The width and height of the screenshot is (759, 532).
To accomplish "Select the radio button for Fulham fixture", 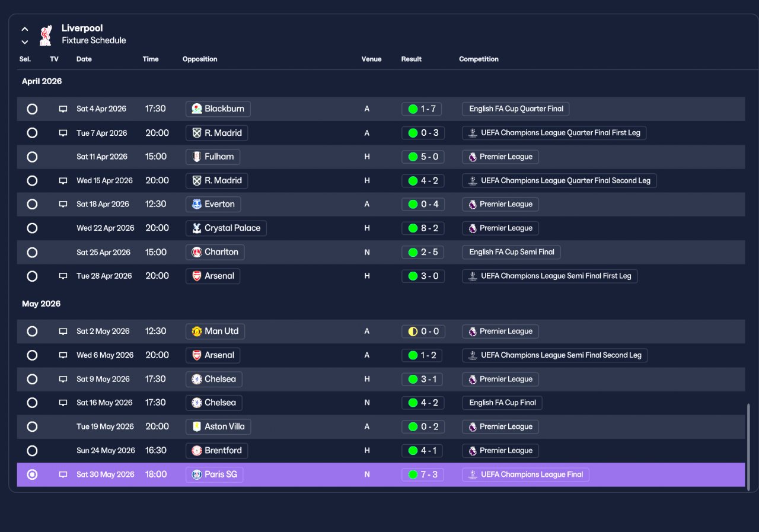I will [x=32, y=157].
